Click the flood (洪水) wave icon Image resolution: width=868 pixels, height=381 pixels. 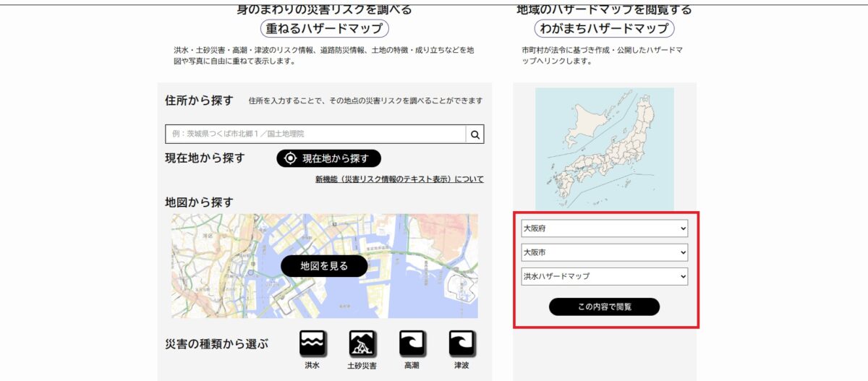click(312, 343)
